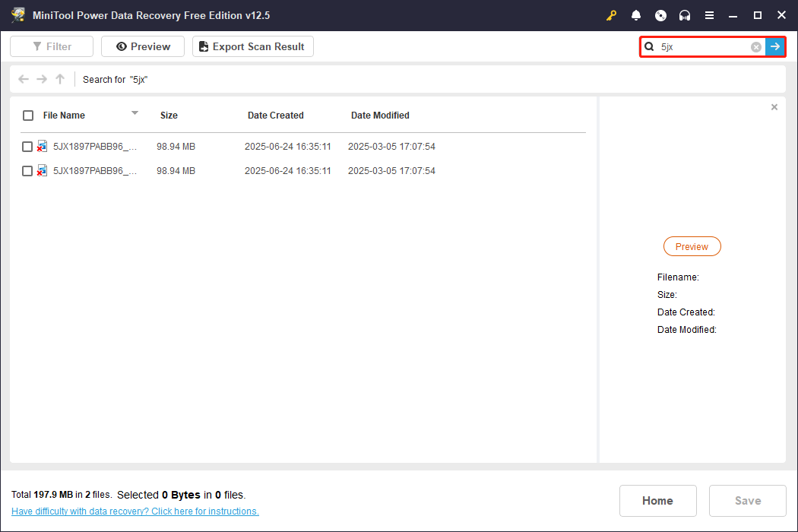Click the second file's deleted-file icon
This screenshot has width=798, height=532.
(x=42, y=171)
